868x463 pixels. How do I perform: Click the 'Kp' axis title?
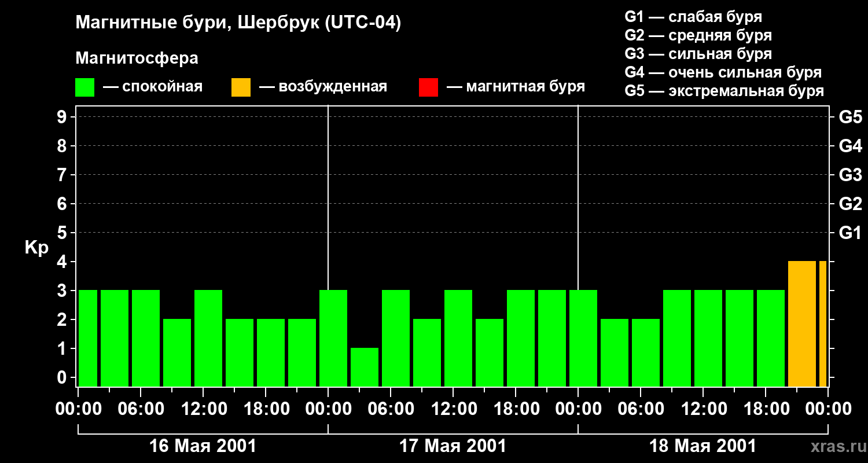pos(37,248)
